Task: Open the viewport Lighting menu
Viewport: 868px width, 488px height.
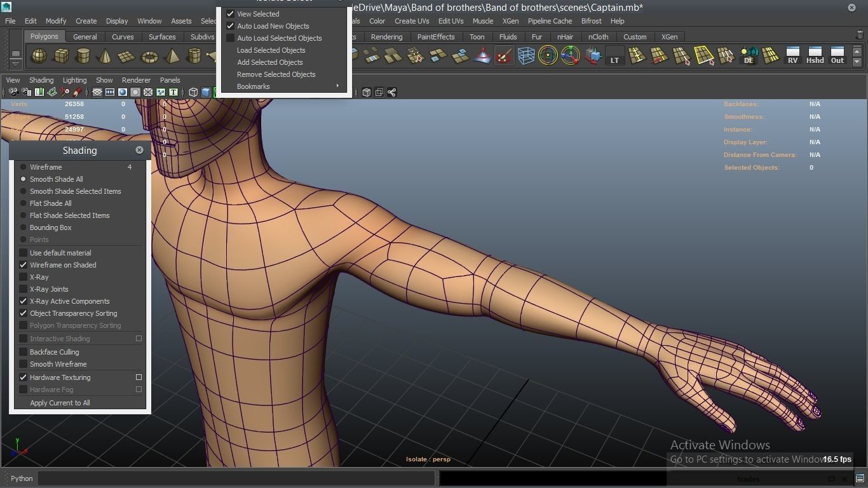Action: 74,80
